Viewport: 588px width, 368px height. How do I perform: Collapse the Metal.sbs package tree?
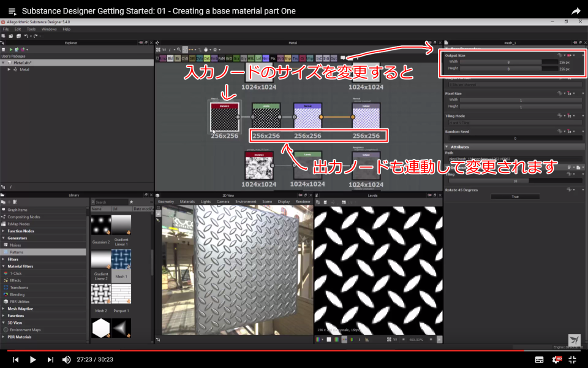pyautogui.click(x=3, y=63)
